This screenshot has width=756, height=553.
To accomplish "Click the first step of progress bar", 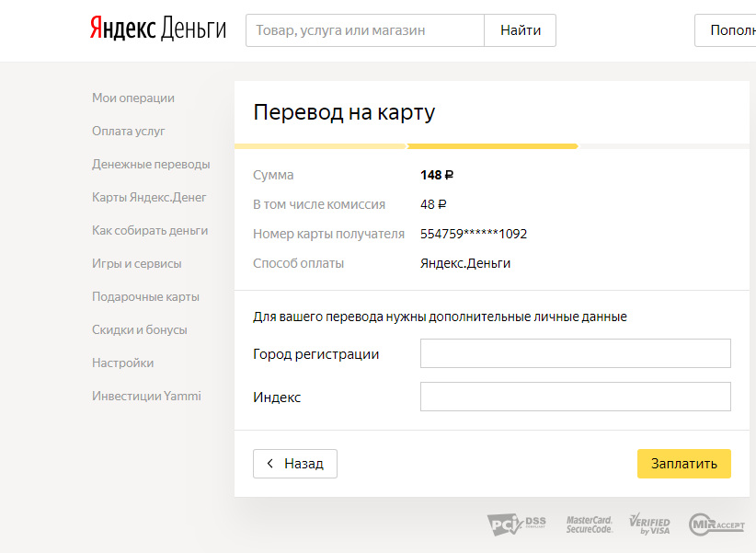I will pyautogui.click(x=321, y=146).
